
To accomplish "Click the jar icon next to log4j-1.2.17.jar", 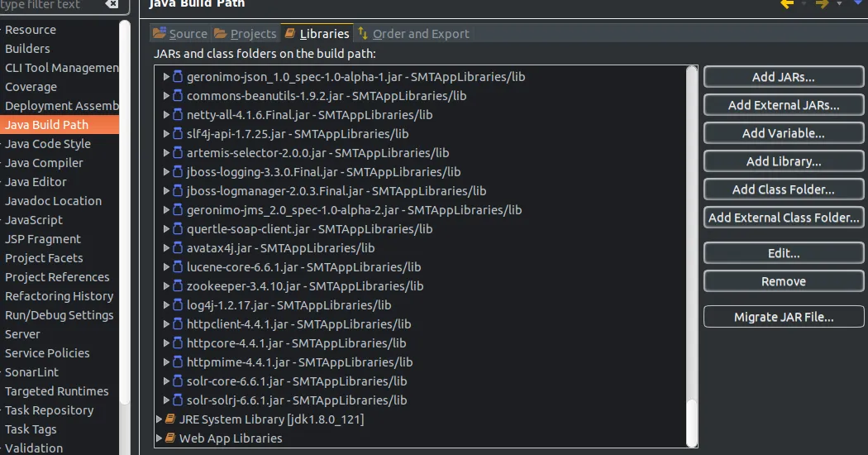I will tap(178, 304).
